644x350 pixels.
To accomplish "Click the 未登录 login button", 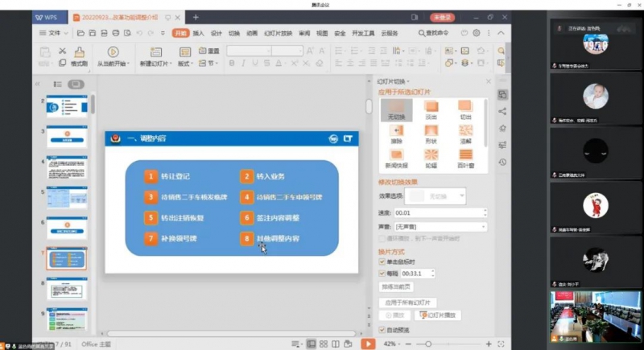I will pyautogui.click(x=442, y=17).
